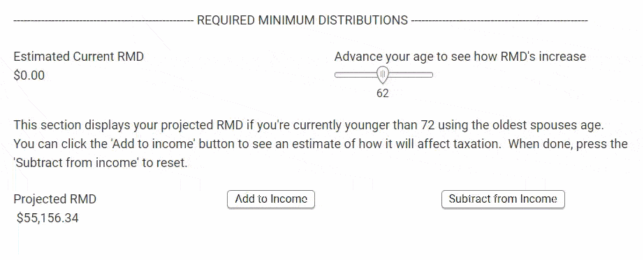Click the 'This section displays' description line
The image size is (644, 260).
[309, 125]
